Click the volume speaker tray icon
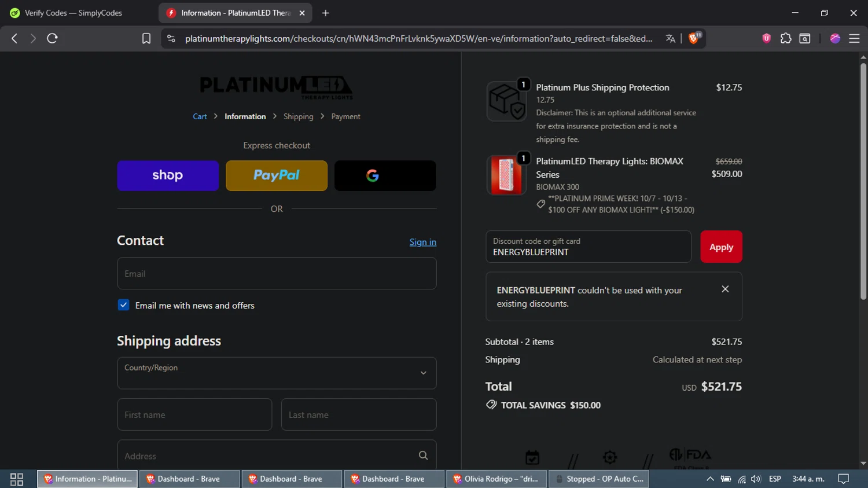 tap(756, 479)
